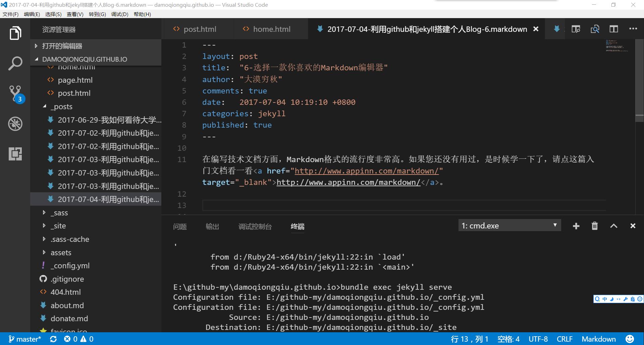Viewport: 644px width, 345px height.
Task: Switch to the home.html editor tab
Action: tap(271, 29)
